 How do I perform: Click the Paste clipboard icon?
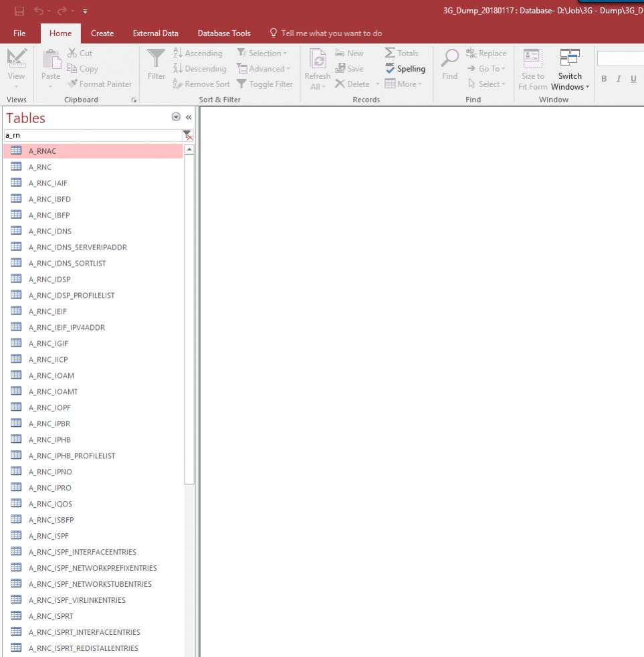[x=51, y=59]
